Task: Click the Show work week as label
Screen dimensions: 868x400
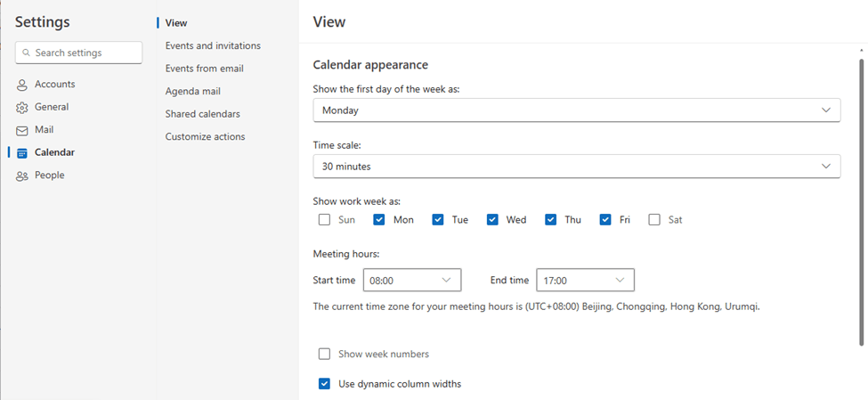Action: point(356,201)
